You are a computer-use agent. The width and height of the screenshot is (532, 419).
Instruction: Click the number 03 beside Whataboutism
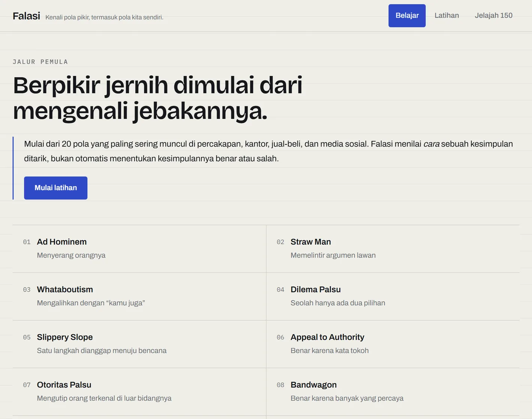[x=27, y=290]
